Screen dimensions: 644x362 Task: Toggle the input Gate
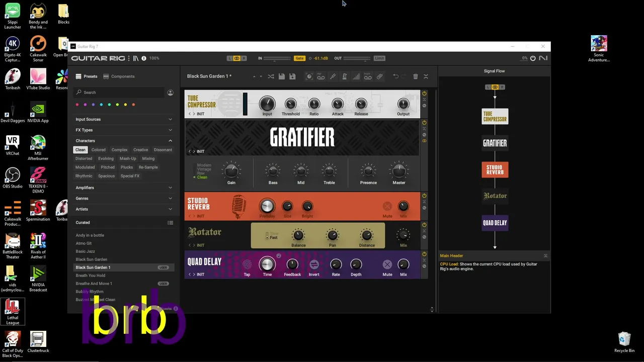299,58
